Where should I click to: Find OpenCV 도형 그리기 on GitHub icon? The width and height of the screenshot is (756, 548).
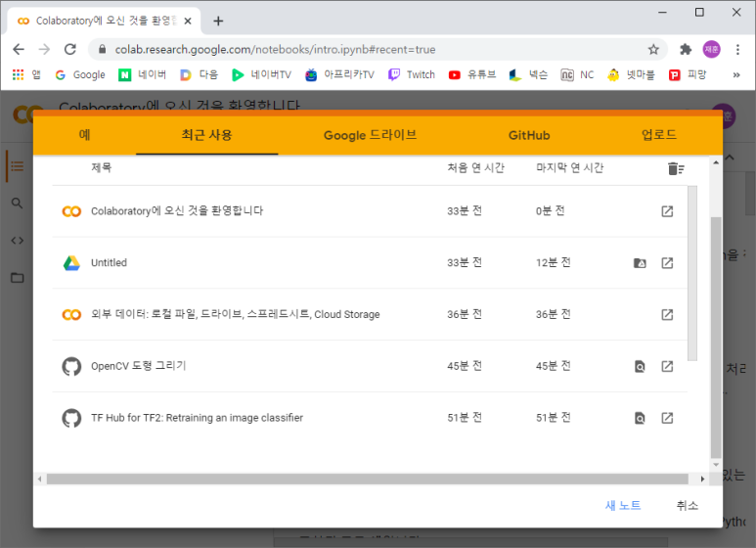tap(640, 366)
